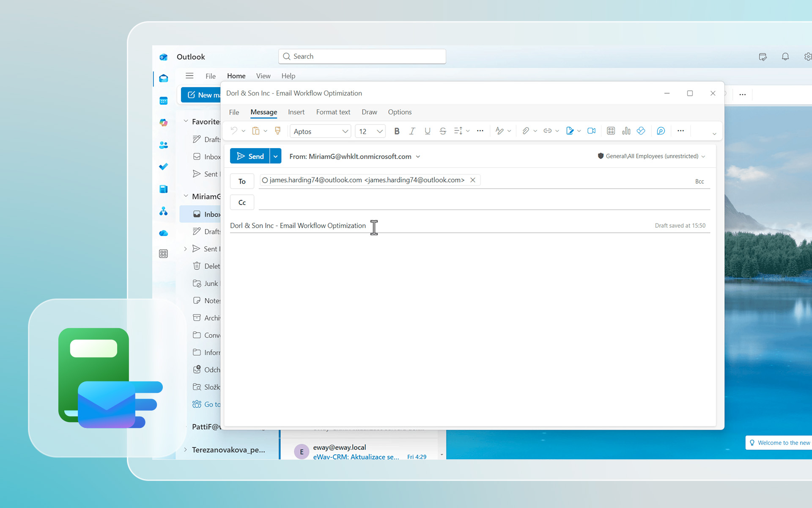Click the Underline icon
The image size is (812, 508).
[x=428, y=131]
